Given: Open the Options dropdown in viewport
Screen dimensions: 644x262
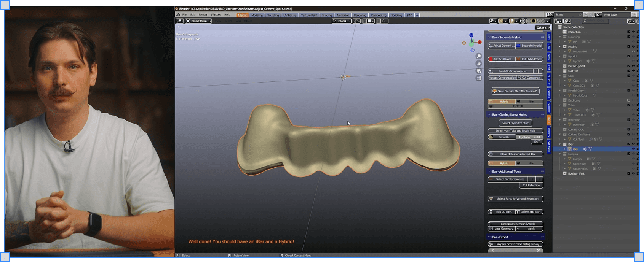Looking at the screenshot, I should click(543, 28).
